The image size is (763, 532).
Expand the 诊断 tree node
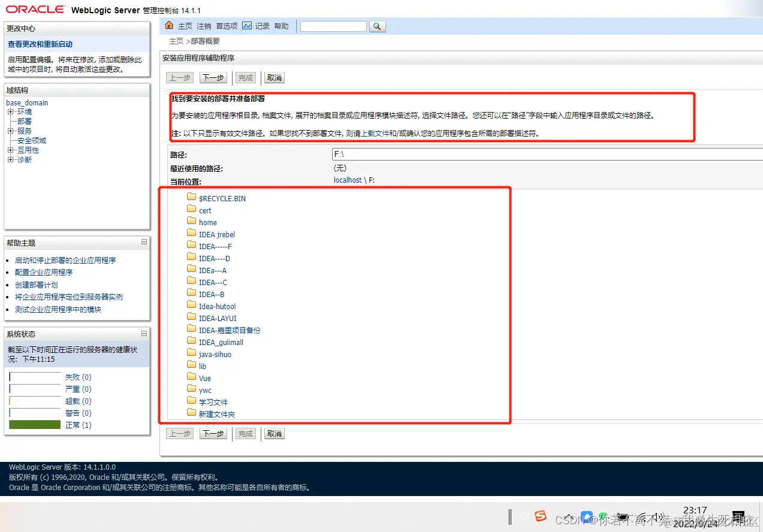(11, 159)
